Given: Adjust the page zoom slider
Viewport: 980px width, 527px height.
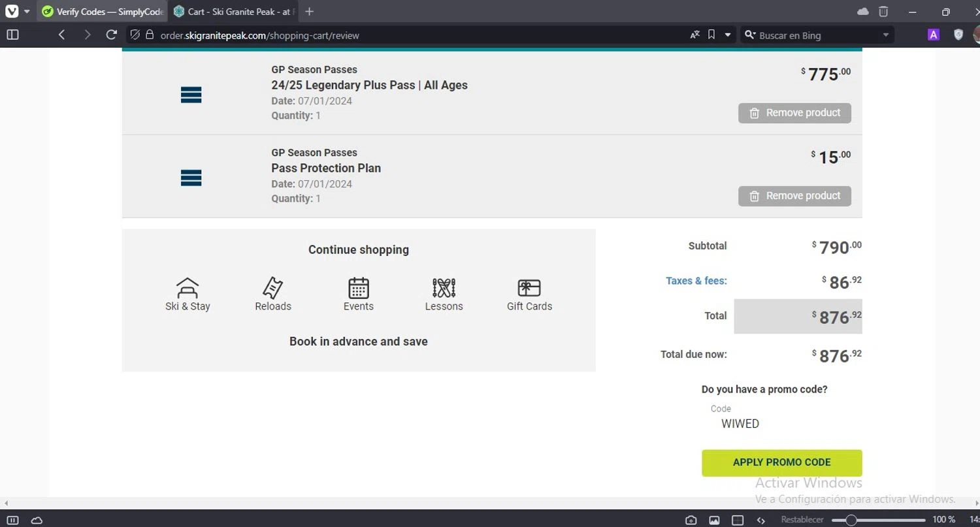Looking at the screenshot, I should 878,520.
